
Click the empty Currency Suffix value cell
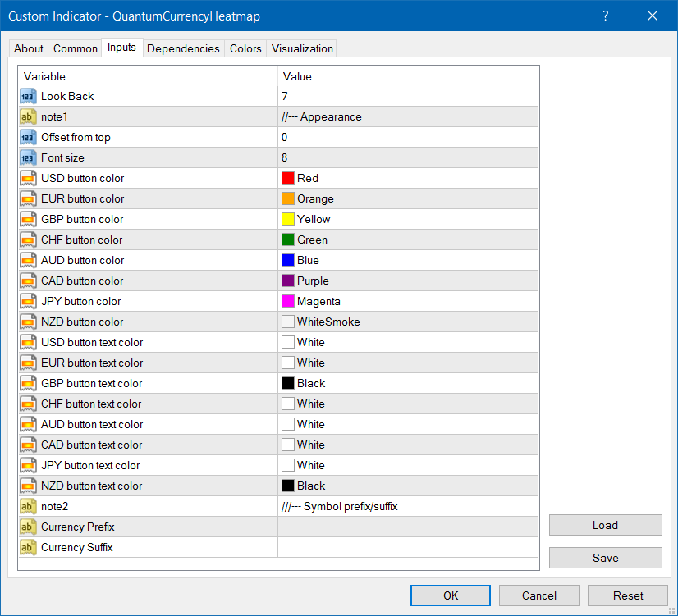[x=408, y=547]
